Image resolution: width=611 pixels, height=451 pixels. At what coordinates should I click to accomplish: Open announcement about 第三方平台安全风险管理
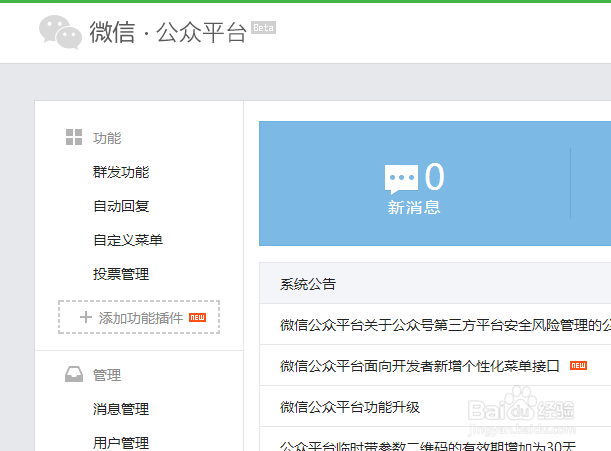point(445,325)
